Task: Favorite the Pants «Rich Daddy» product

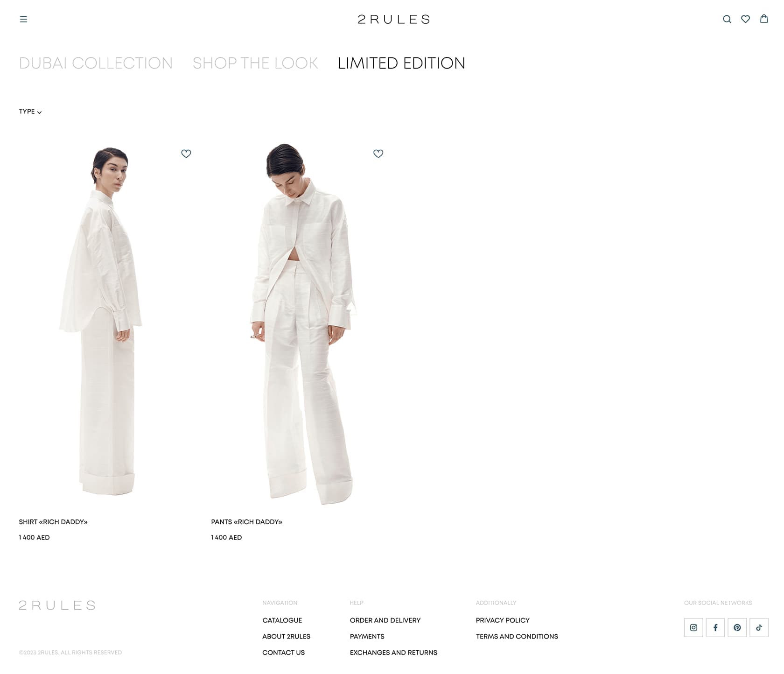Action: tap(378, 154)
